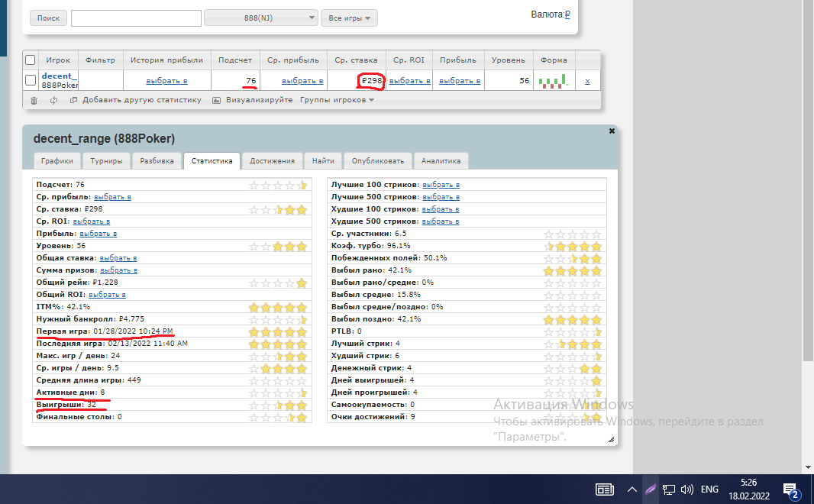Viewport: 814px width, 504px height.
Task: Click выбрать в next to Лучшие 100 стриков
Action: click(x=441, y=185)
